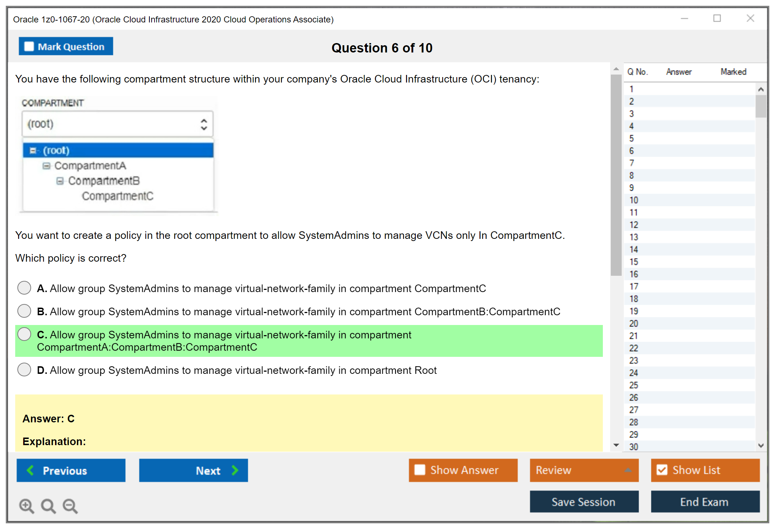Image resolution: width=778 pixels, height=532 pixels.
Task: Click the green arrow on Next button
Action: pyautogui.click(x=235, y=470)
